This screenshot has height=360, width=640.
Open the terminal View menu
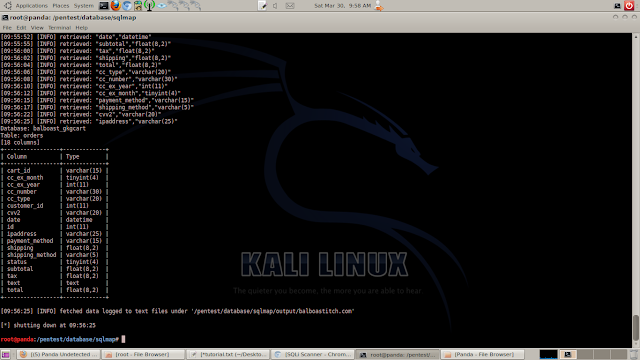(37, 28)
